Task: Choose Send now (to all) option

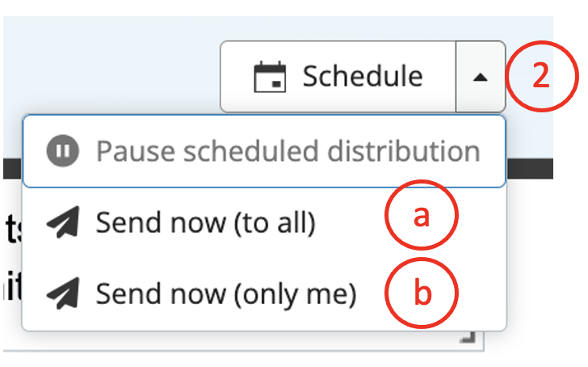Action: point(204,222)
